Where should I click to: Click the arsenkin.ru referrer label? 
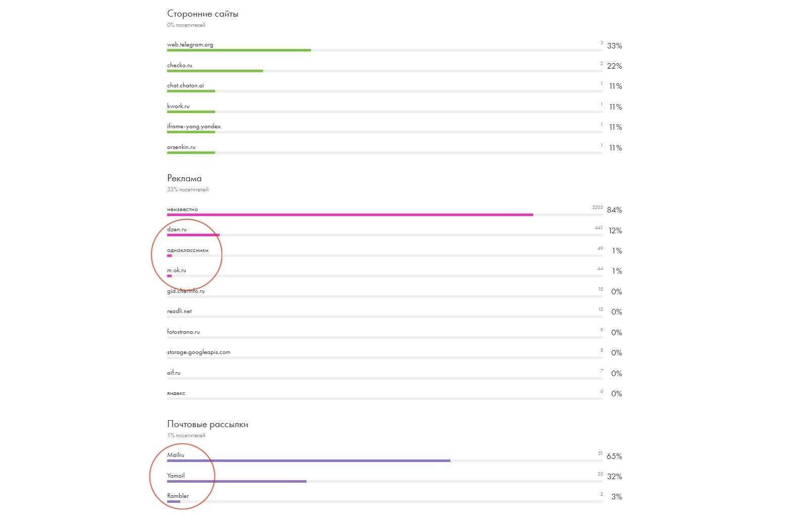181,147
